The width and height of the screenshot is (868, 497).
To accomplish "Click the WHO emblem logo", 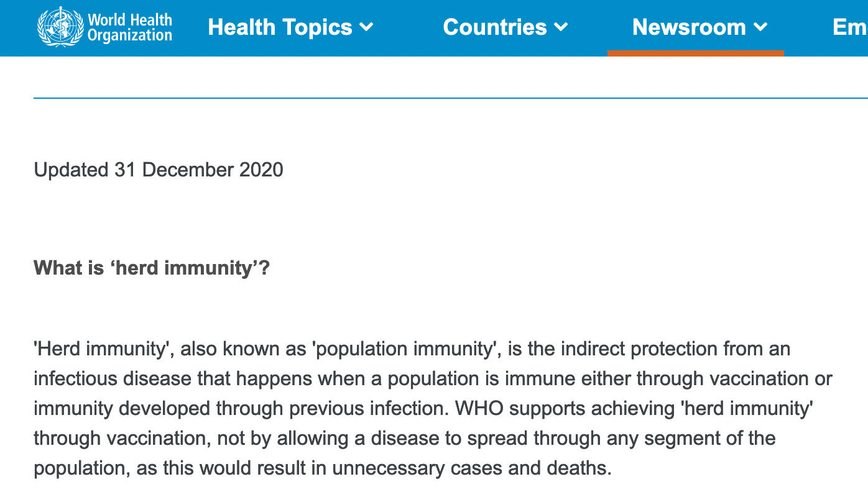I will pos(60,27).
